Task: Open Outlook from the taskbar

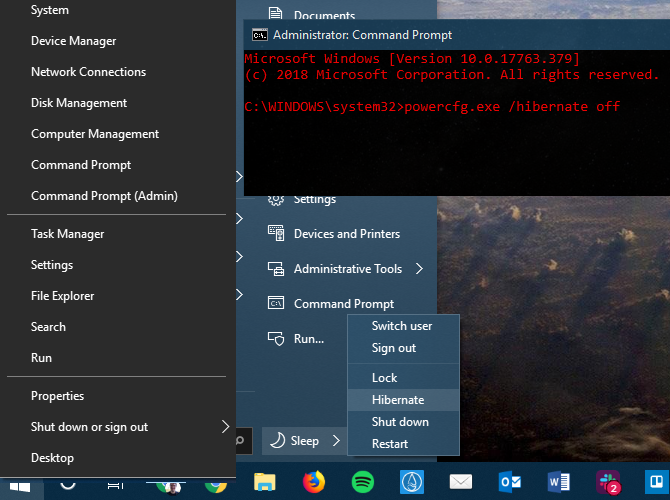Action: coord(509,483)
